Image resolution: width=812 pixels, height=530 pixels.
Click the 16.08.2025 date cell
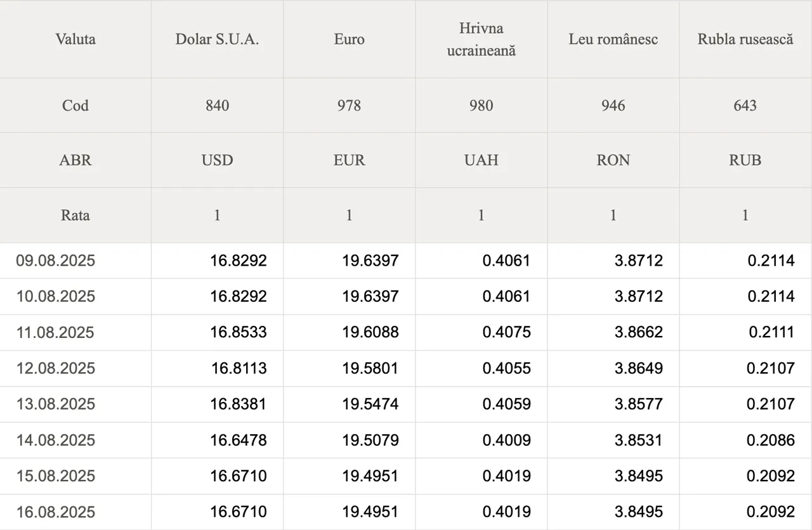coord(56,512)
